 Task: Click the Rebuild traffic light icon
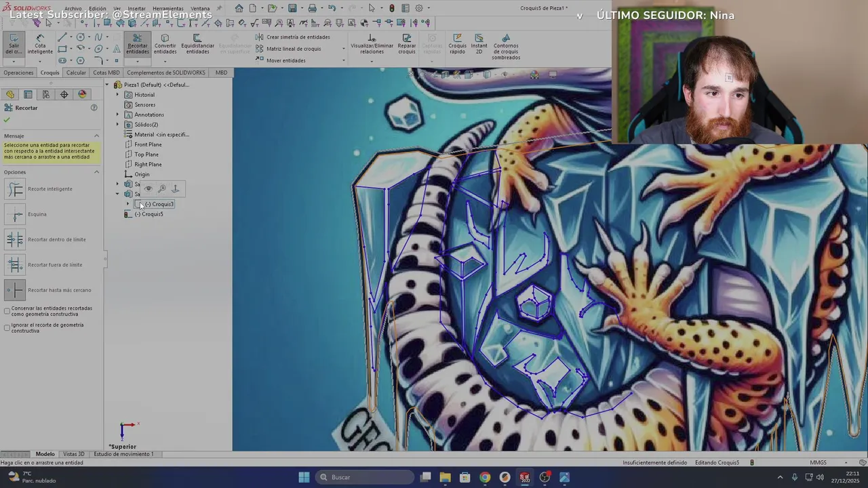(391, 8)
